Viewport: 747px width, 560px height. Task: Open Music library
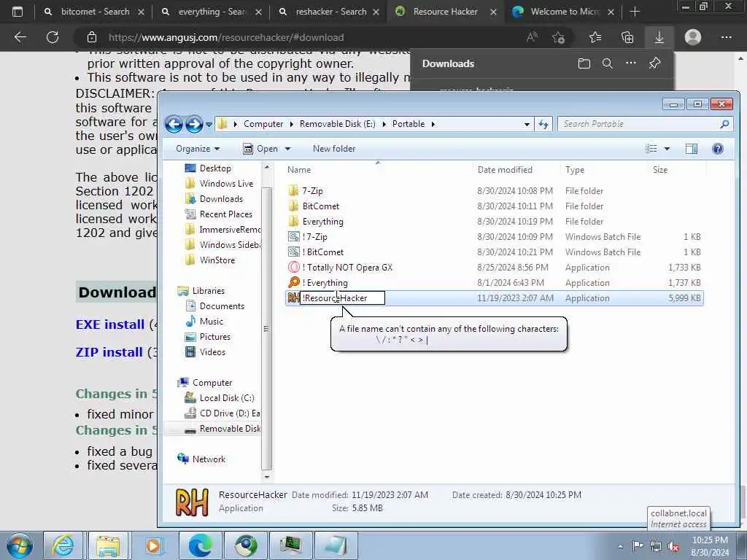pyautogui.click(x=211, y=321)
